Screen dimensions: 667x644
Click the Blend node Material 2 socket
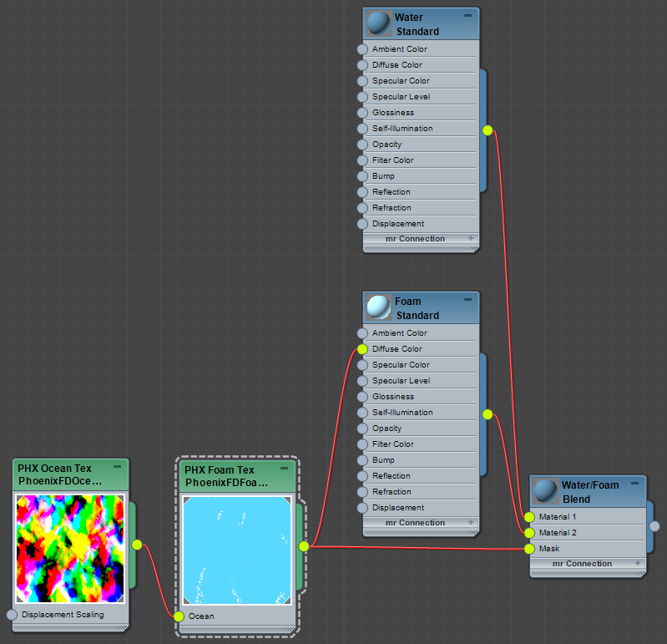pyautogui.click(x=529, y=533)
